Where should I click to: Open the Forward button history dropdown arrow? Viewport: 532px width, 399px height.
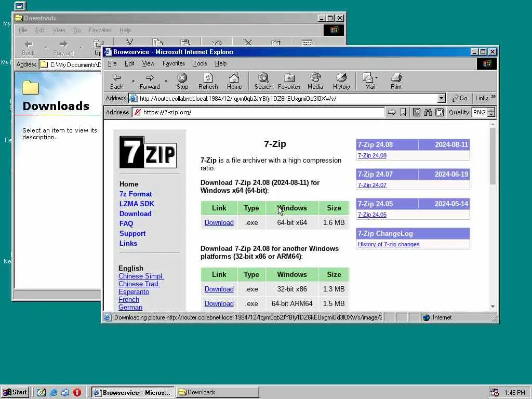(166, 81)
